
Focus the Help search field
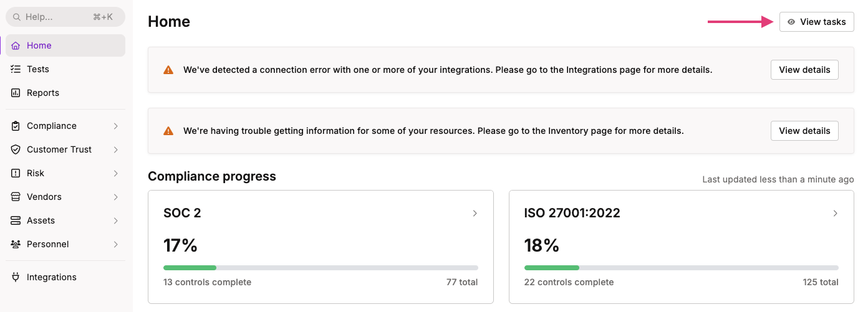[x=65, y=17]
